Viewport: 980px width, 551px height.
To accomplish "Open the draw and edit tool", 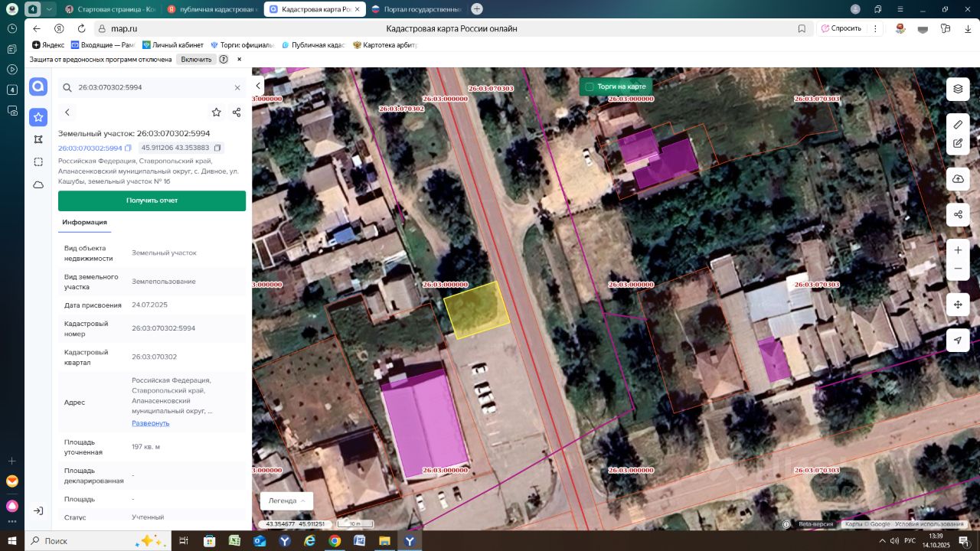I will [x=958, y=143].
